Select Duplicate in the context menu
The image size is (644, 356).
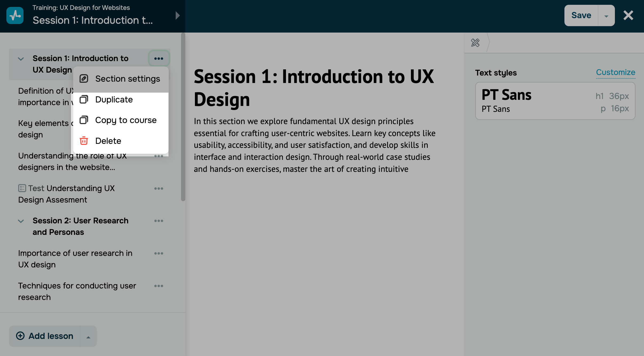point(121,100)
